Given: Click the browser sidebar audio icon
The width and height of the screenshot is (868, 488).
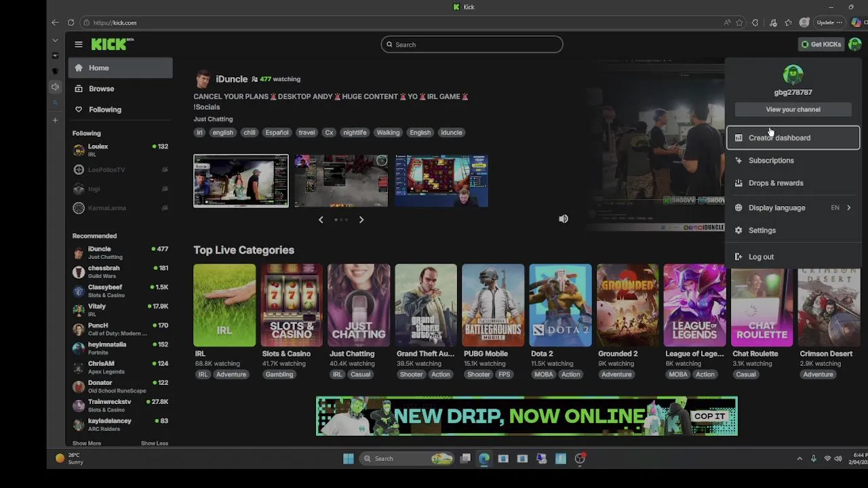Looking at the screenshot, I should coord(55,87).
